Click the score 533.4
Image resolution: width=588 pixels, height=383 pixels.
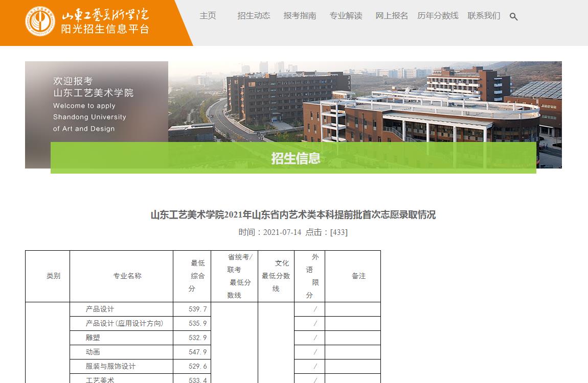pos(198,380)
